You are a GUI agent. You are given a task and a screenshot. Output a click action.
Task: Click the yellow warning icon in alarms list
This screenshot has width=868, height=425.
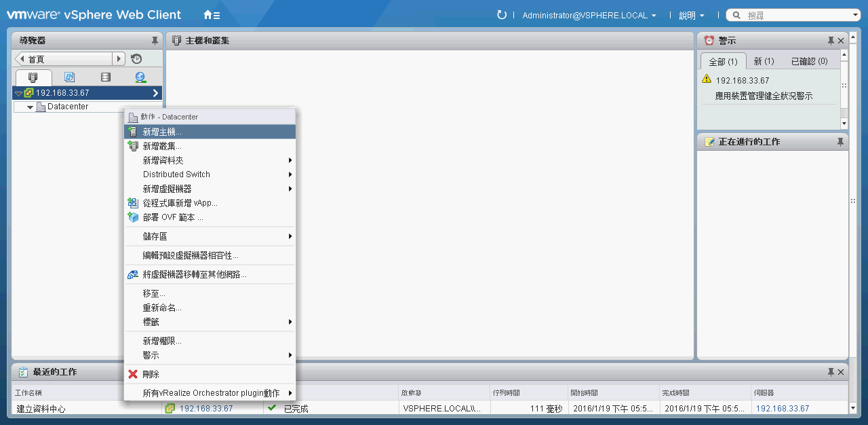[707, 79]
